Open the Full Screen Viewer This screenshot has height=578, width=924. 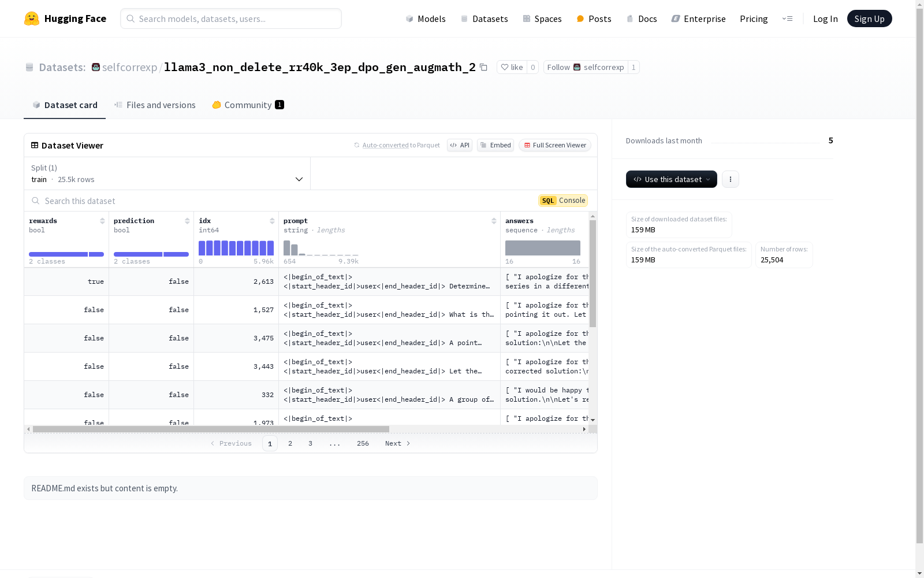555,145
